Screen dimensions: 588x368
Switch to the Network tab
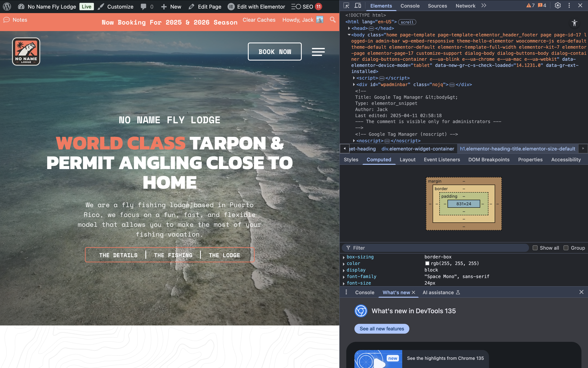point(465,6)
